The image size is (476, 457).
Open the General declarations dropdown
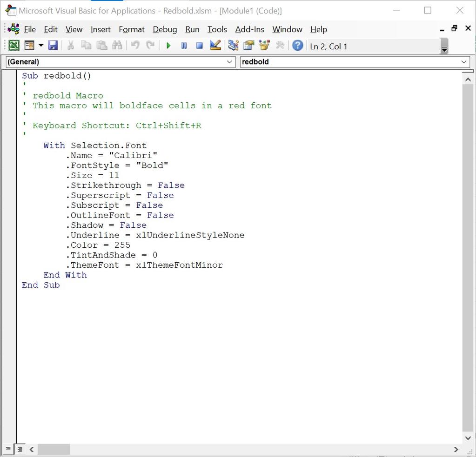[229, 61]
